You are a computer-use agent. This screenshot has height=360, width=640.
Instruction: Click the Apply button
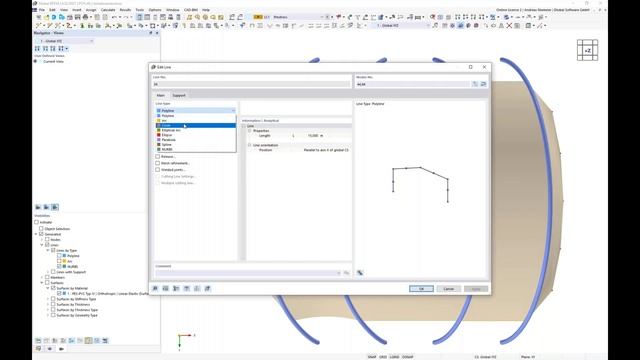pyautogui.click(x=476, y=289)
